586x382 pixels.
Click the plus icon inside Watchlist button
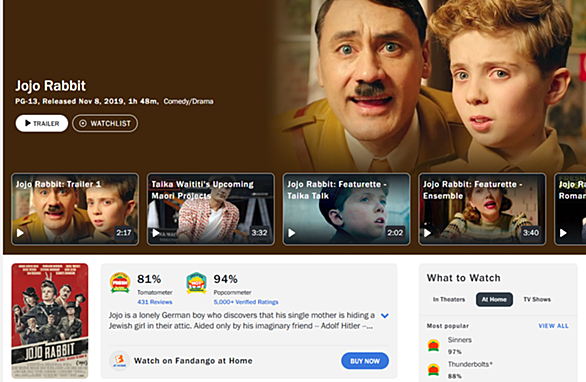pyautogui.click(x=83, y=123)
